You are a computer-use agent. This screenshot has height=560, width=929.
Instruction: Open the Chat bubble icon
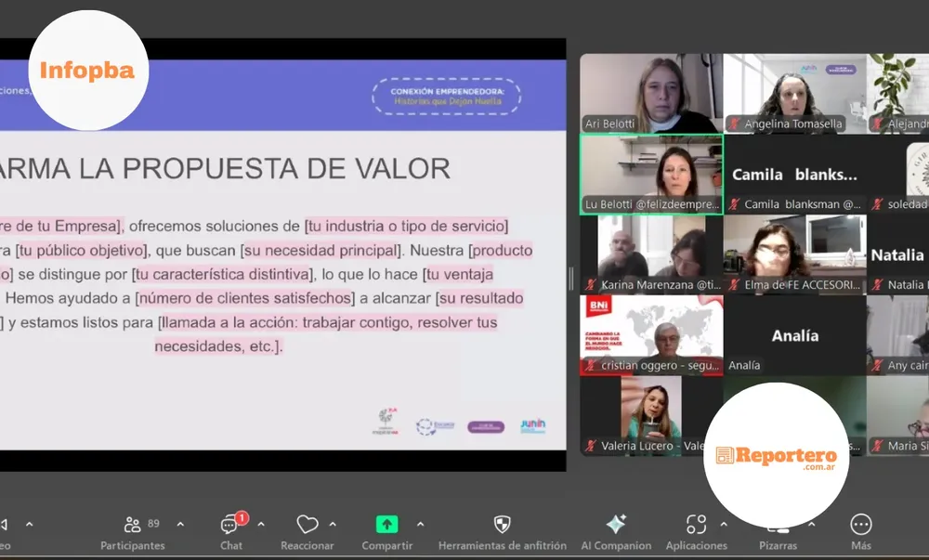[229, 523]
